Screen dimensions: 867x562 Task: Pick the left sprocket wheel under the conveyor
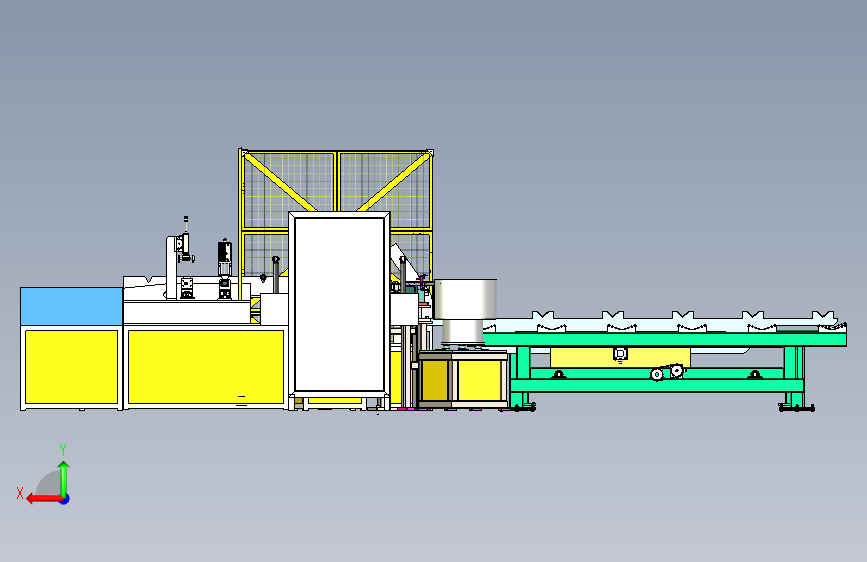657,374
